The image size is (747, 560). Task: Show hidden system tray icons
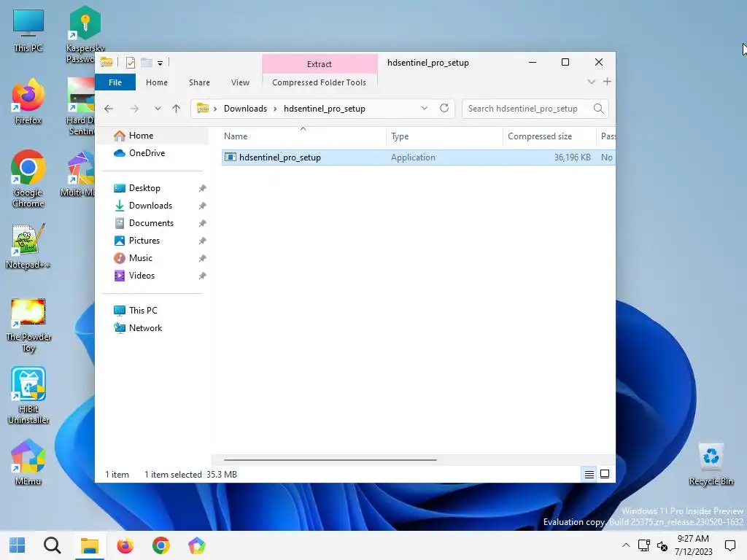pos(626,545)
